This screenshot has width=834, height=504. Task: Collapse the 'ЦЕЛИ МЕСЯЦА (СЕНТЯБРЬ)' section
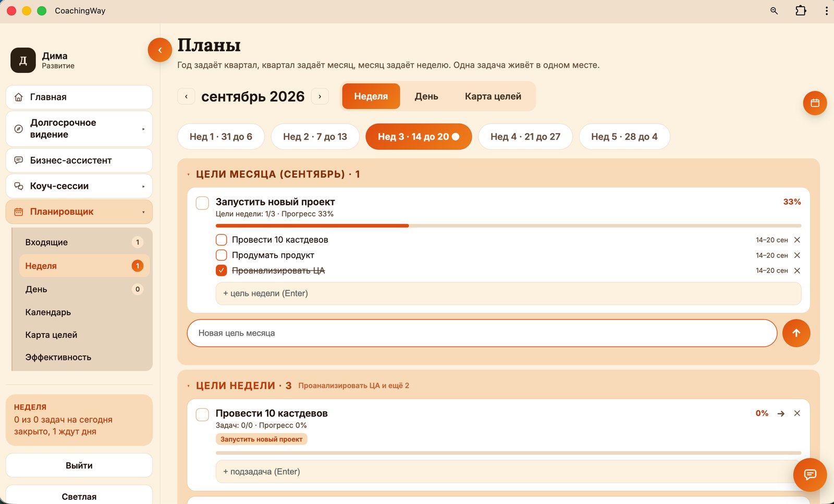point(189,175)
